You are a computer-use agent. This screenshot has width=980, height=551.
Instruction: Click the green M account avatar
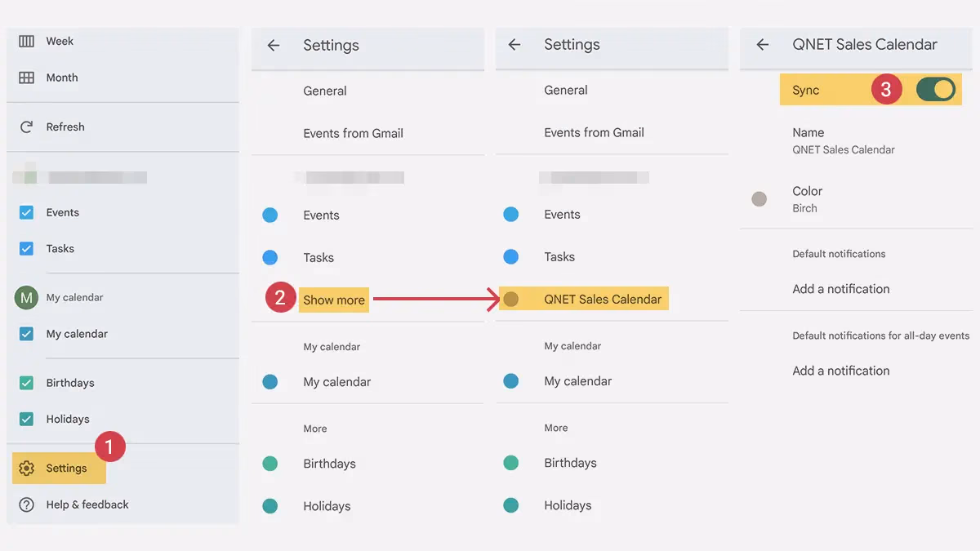coord(26,298)
